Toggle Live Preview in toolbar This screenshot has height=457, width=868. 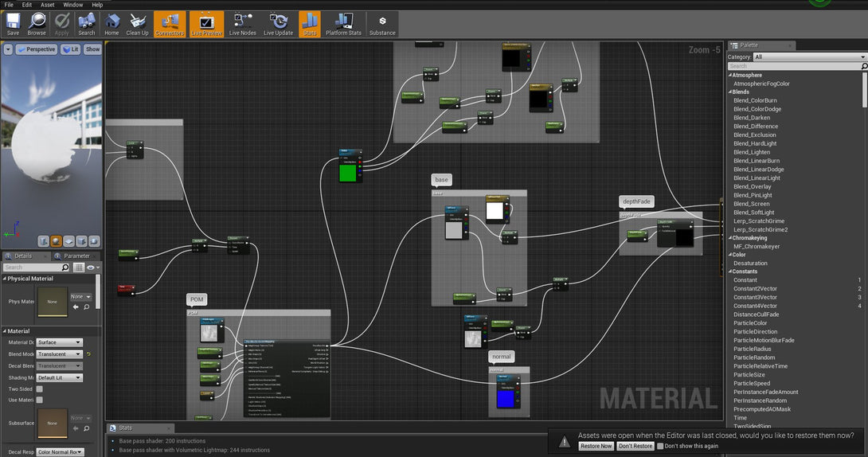click(206, 25)
